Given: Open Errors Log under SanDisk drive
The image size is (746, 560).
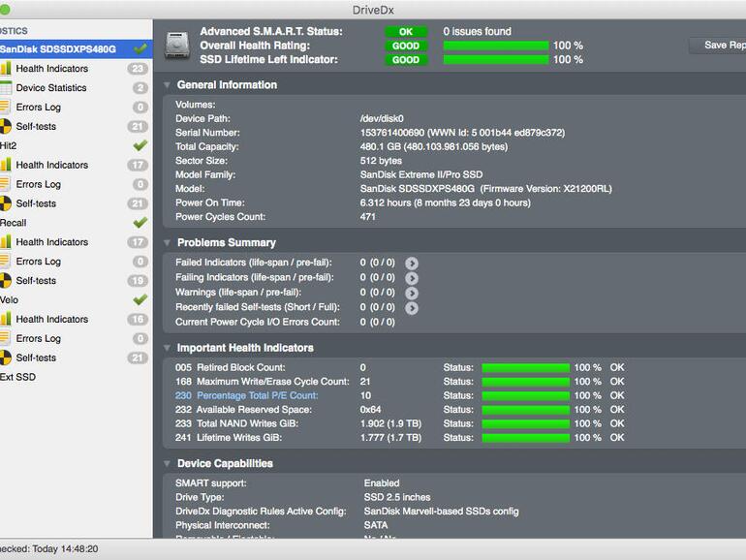Looking at the screenshot, I should tap(77, 107).
